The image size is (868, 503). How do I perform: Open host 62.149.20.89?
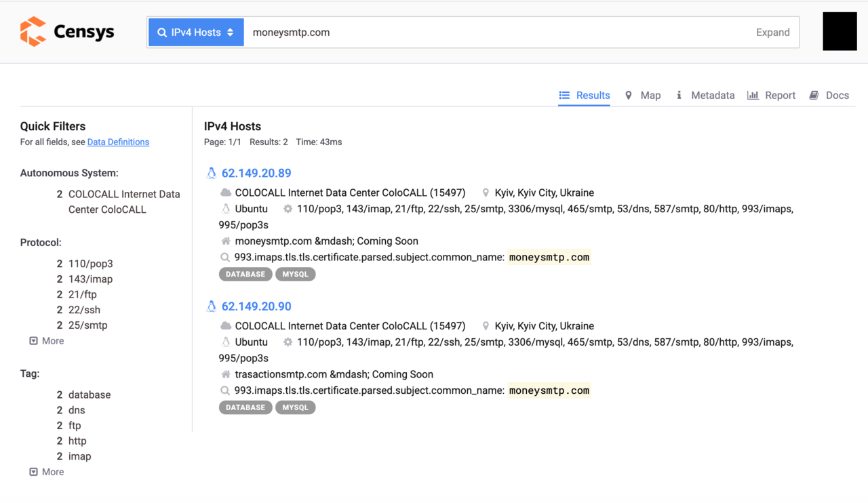256,174
